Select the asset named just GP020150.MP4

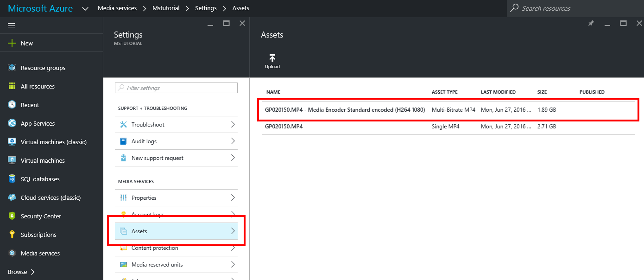pos(284,126)
